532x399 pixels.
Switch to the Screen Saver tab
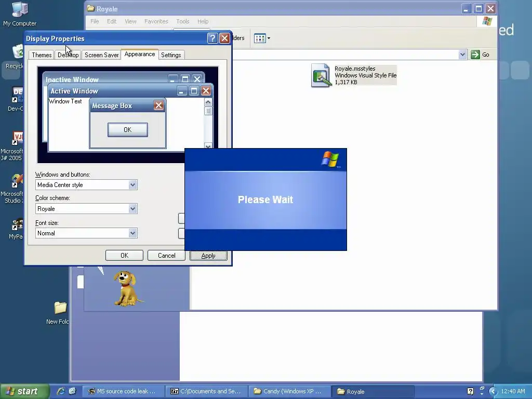pos(101,55)
